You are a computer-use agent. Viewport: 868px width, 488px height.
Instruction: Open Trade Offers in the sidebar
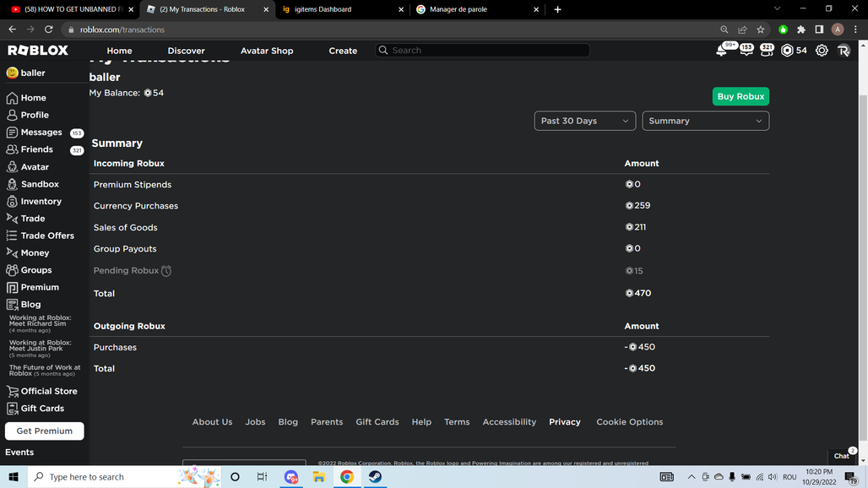click(x=47, y=236)
